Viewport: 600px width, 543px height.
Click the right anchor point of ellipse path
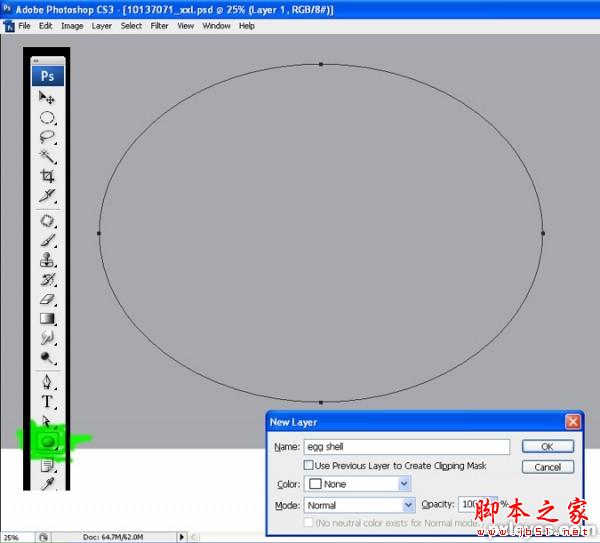tap(543, 233)
